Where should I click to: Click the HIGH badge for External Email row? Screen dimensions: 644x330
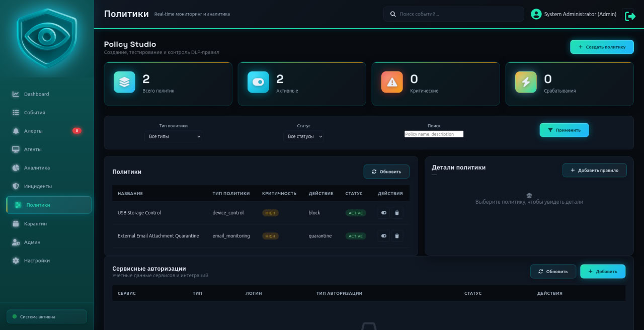tap(270, 236)
